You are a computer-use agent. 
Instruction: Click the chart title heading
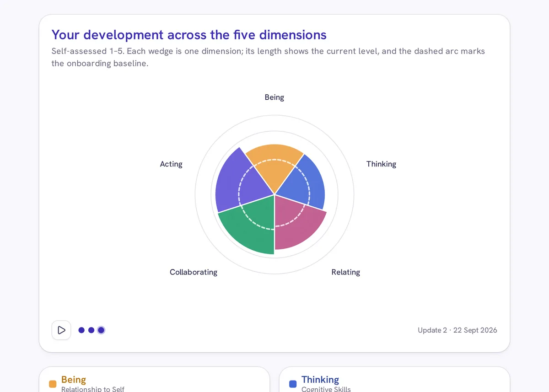tap(189, 35)
